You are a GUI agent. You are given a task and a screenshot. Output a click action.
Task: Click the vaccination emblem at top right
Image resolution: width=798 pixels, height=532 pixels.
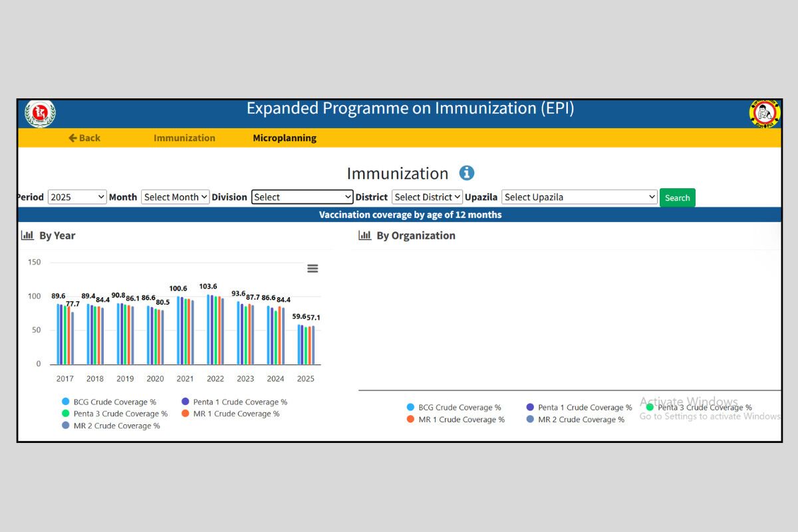point(764,114)
